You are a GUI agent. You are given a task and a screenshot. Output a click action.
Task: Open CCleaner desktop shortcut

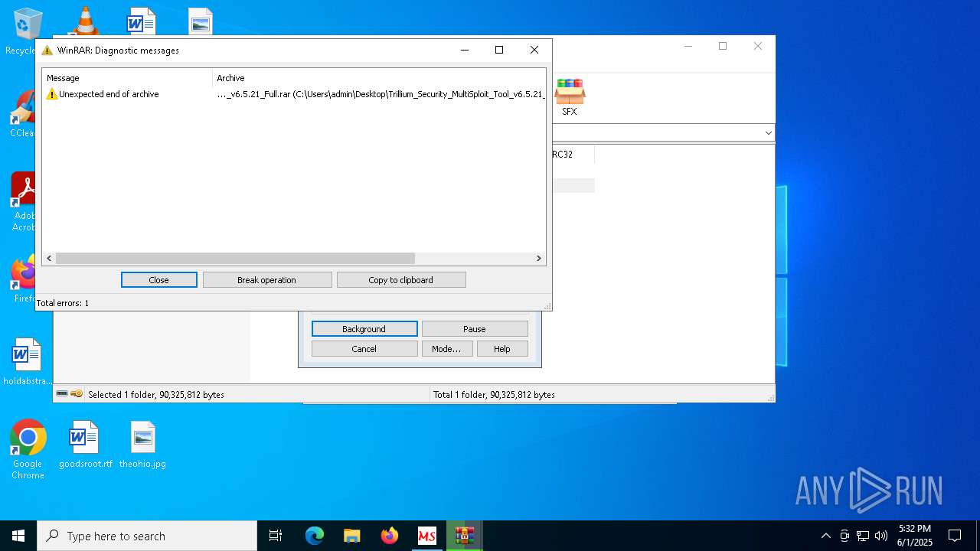click(x=22, y=114)
